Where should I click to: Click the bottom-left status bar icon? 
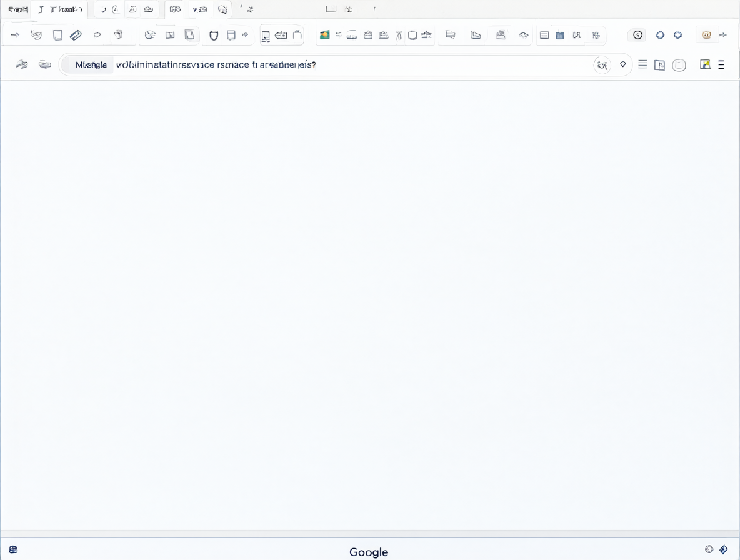tap(13, 549)
